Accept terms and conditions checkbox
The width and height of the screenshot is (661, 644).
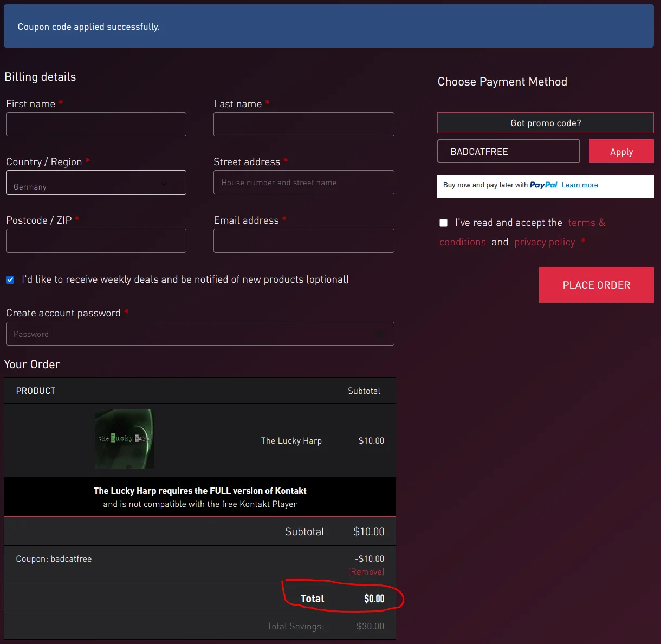coord(443,223)
